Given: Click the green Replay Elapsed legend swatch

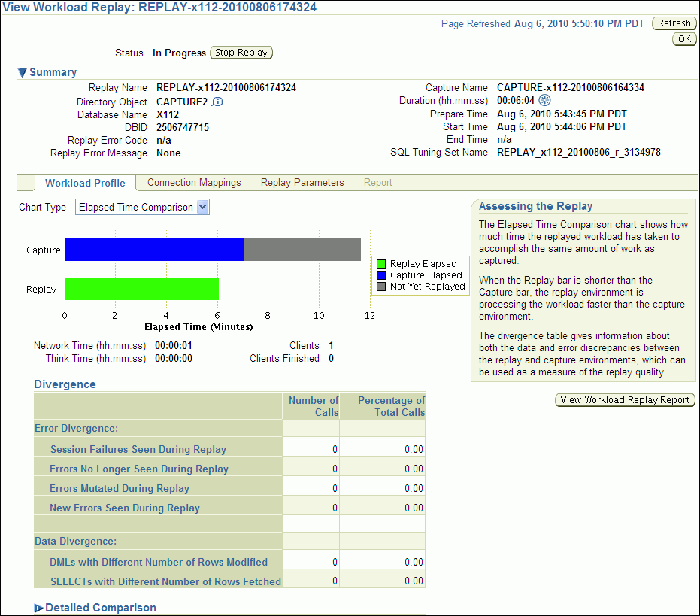Looking at the screenshot, I should [x=381, y=264].
